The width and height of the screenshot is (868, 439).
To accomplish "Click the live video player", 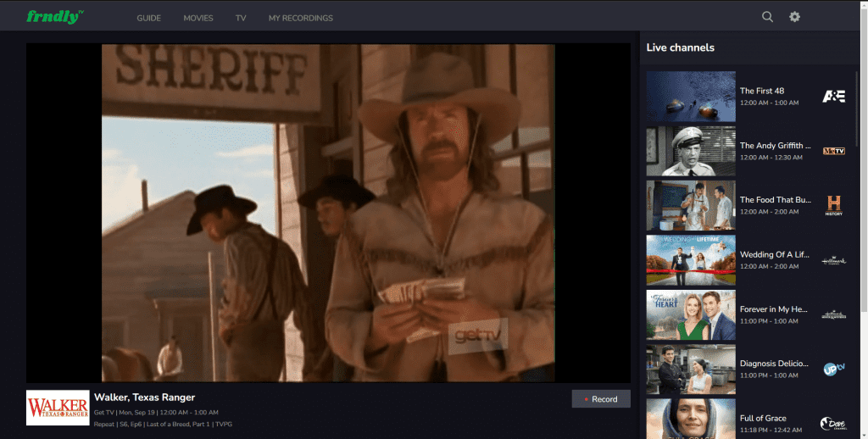I will 328,213.
